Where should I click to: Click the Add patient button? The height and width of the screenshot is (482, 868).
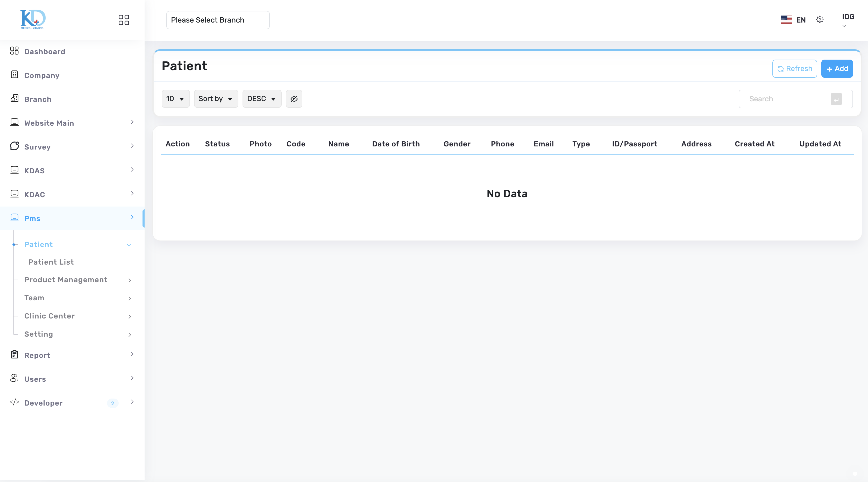point(837,69)
